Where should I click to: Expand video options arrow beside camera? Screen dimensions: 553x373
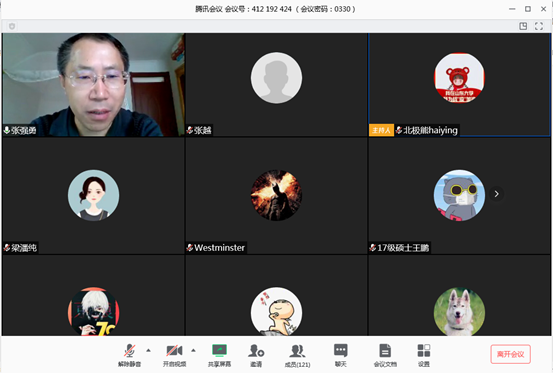(x=193, y=350)
